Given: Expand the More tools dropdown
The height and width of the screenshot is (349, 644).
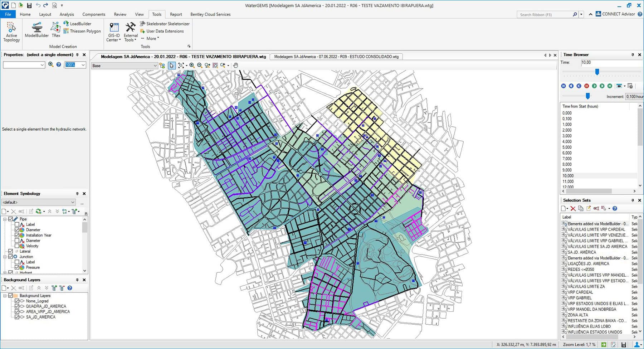Looking at the screenshot, I should [150, 38].
